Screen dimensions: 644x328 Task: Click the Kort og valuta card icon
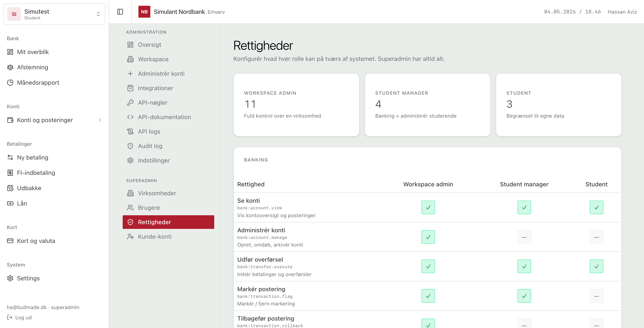tap(10, 241)
